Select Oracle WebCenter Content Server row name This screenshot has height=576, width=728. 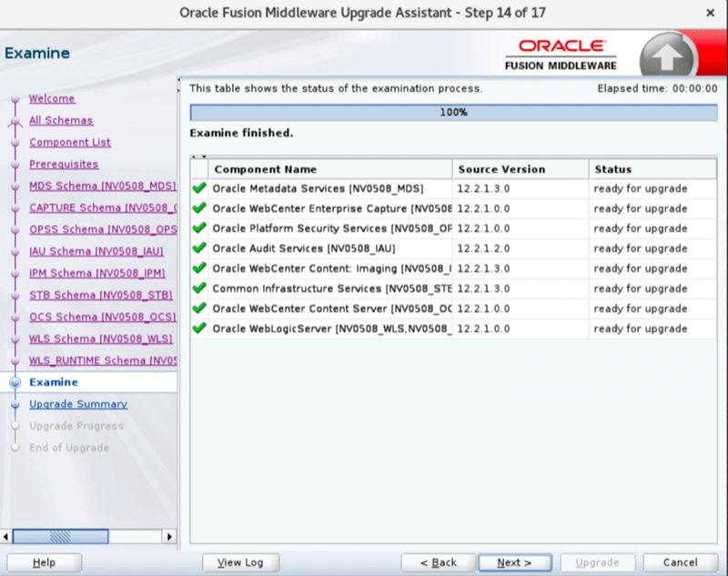pos(331,308)
